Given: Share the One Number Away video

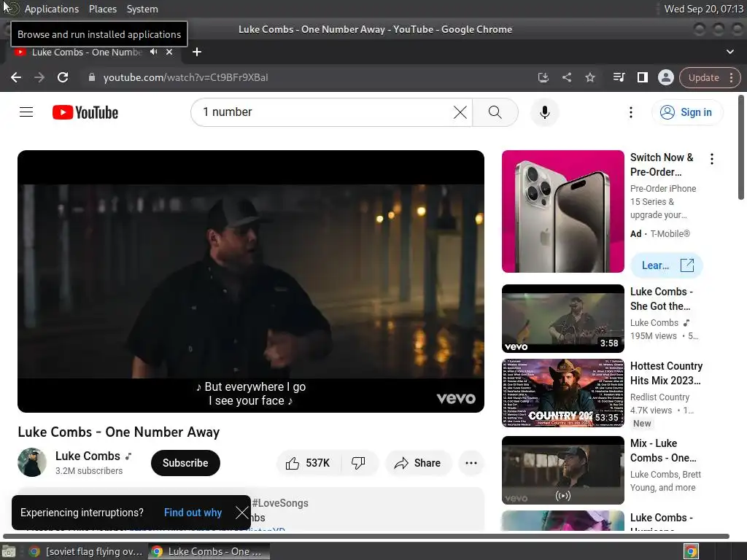Looking at the screenshot, I should [418, 463].
